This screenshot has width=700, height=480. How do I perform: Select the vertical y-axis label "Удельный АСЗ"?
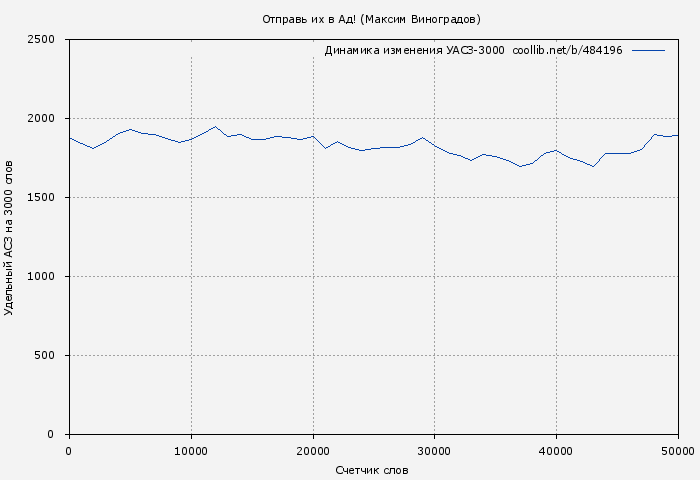tap(10, 237)
